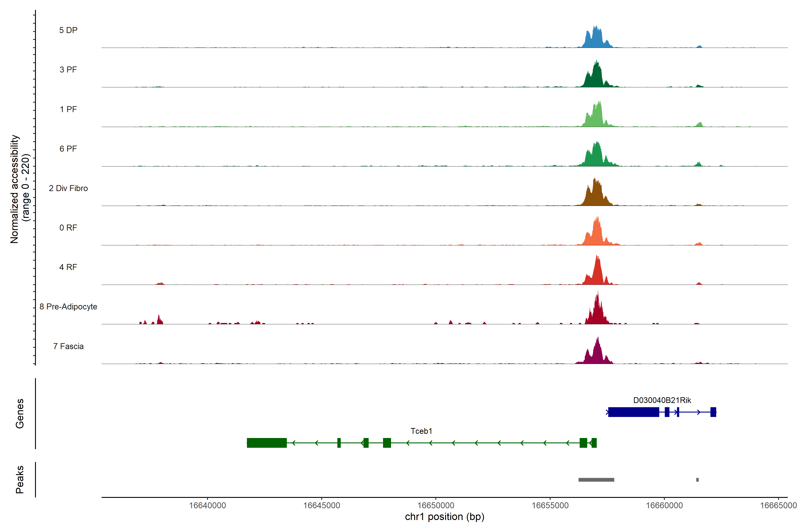The image size is (798, 532).
Task: Click the large green Tceb1 exon block
Action: tap(267, 443)
